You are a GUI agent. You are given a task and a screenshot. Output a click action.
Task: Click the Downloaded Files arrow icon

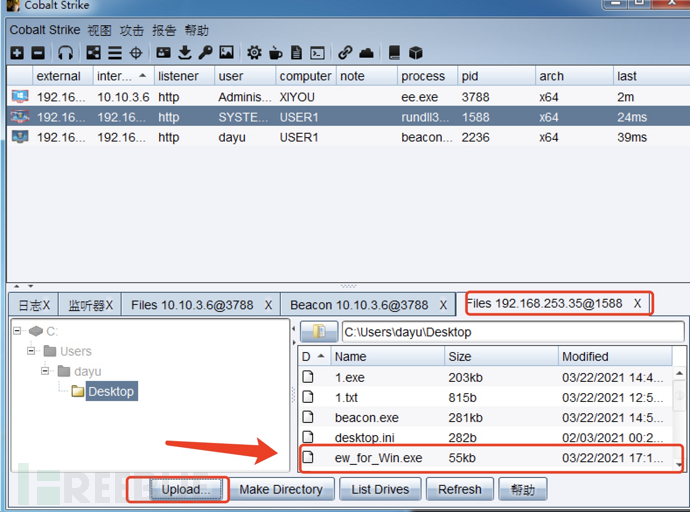click(x=185, y=53)
